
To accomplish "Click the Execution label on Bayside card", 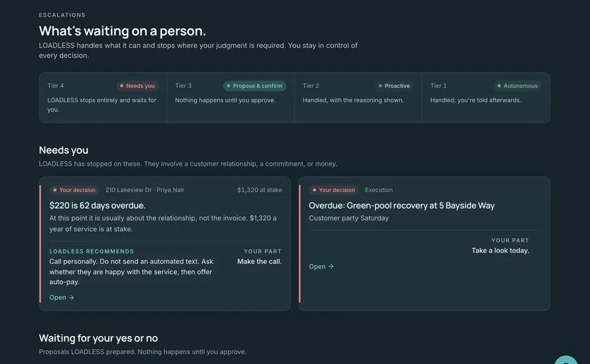I will (378, 190).
